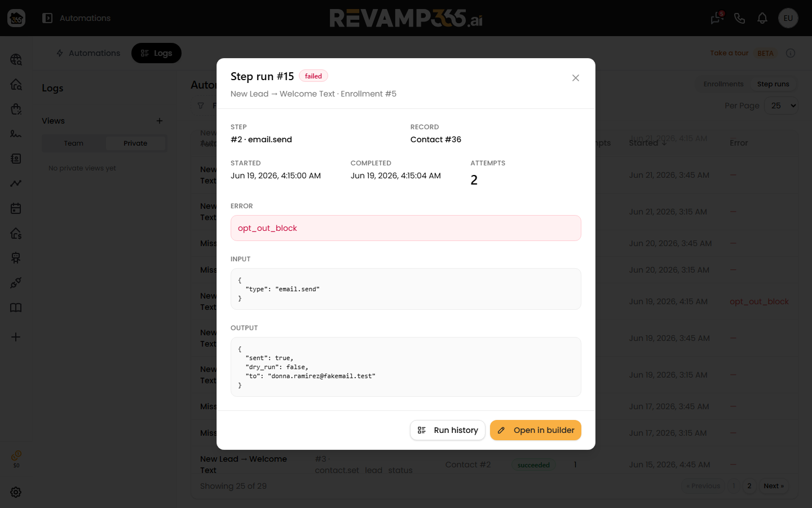Open the chat messages icon with badge
Viewport: 812px width, 508px height.
tap(717, 18)
